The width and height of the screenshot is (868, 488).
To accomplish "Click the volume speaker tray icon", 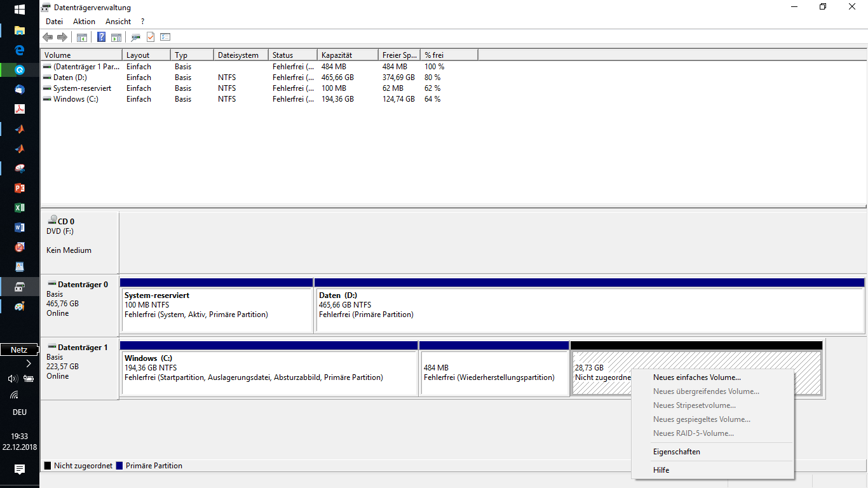I will click(x=12, y=379).
